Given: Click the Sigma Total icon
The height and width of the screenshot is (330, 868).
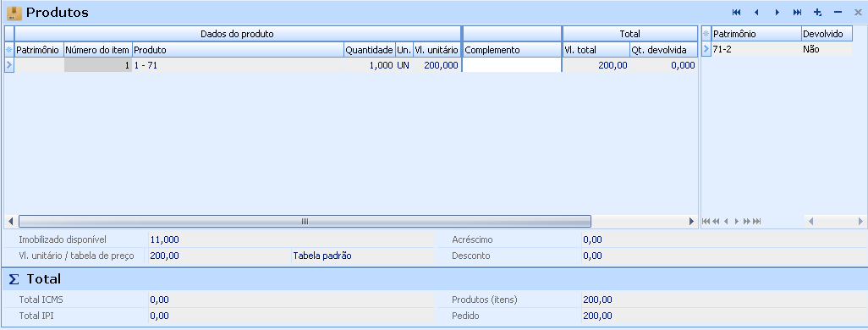Looking at the screenshot, I should coord(14,279).
